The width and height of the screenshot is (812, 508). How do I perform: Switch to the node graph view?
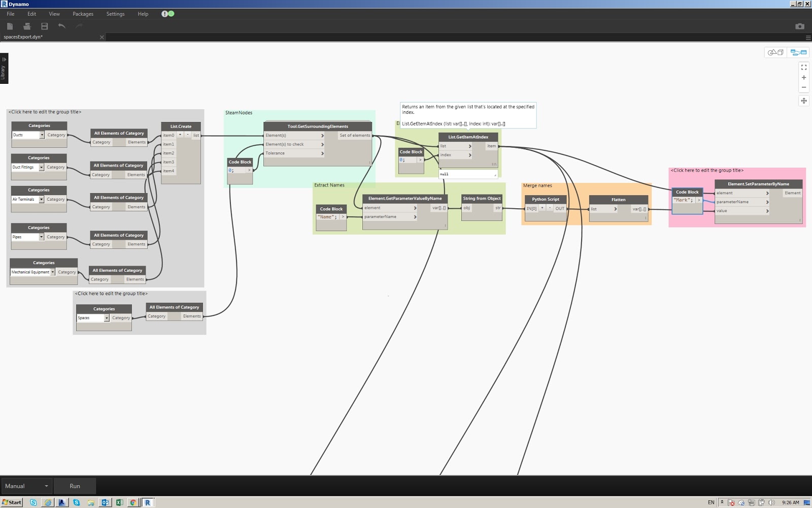coord(798,52)
